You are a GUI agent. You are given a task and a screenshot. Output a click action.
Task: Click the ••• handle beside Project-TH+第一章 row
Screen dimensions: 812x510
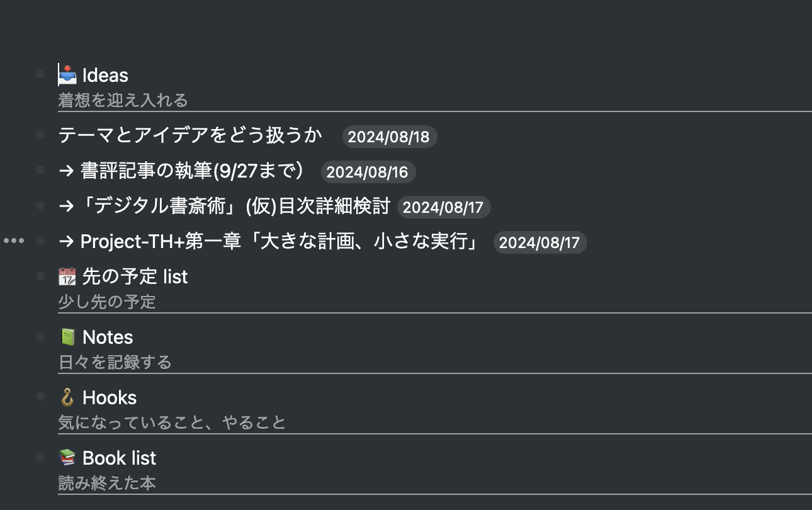tap(15, 241)
